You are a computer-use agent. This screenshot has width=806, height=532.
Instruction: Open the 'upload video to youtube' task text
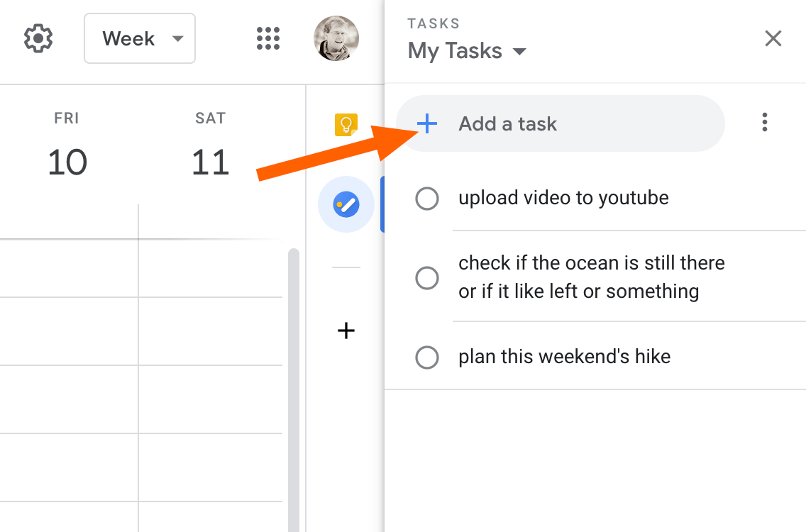tap(563, 198)
